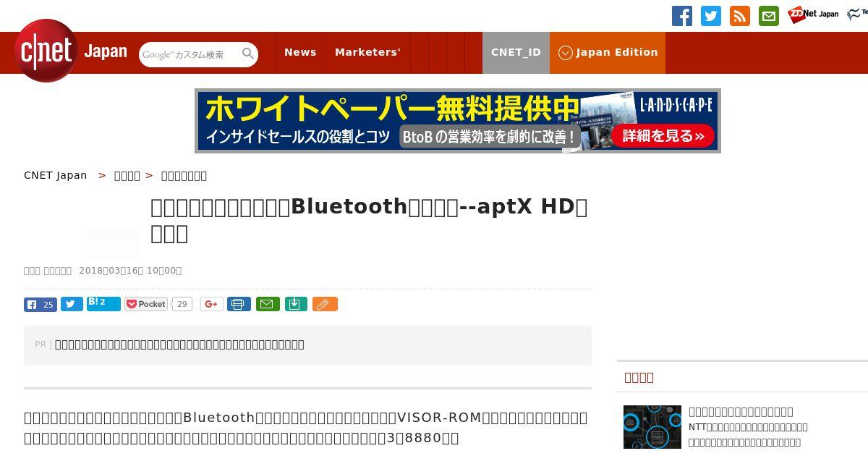Viewport: 868px width, 456px height.
Task: Click the search magnifier icon
Action: (248, 54)
